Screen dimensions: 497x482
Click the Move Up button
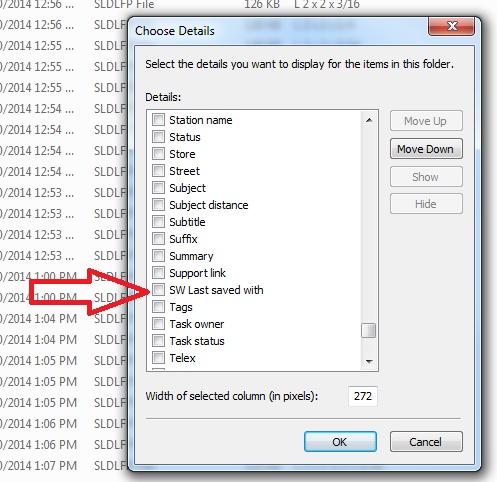426,121
